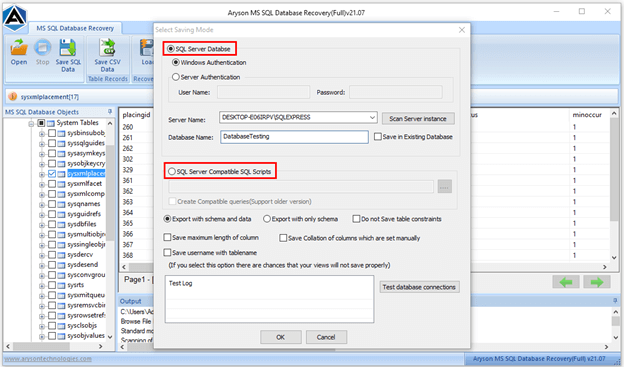Open the arysontechnologies.com link
Screen dimensions: 624x367
tap(48, 359)
